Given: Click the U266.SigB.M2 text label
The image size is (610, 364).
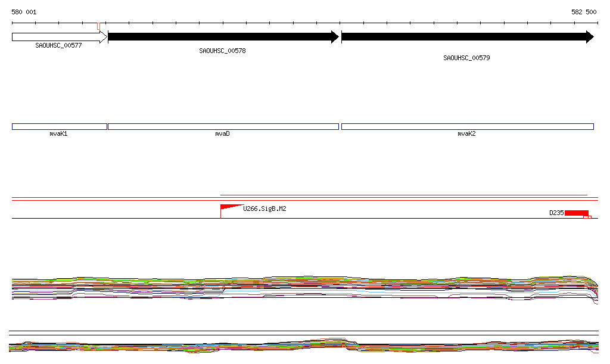Looking at the screenshot, I should point(264,209).
